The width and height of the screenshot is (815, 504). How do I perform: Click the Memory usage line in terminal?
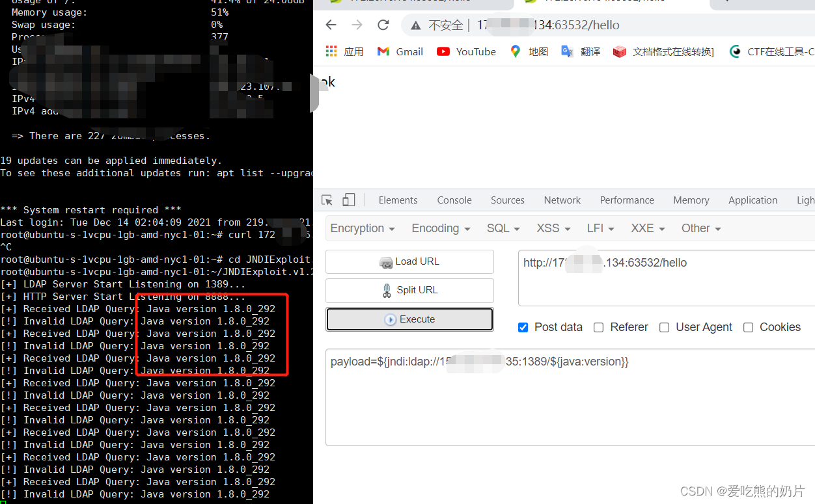coord(120,12)
